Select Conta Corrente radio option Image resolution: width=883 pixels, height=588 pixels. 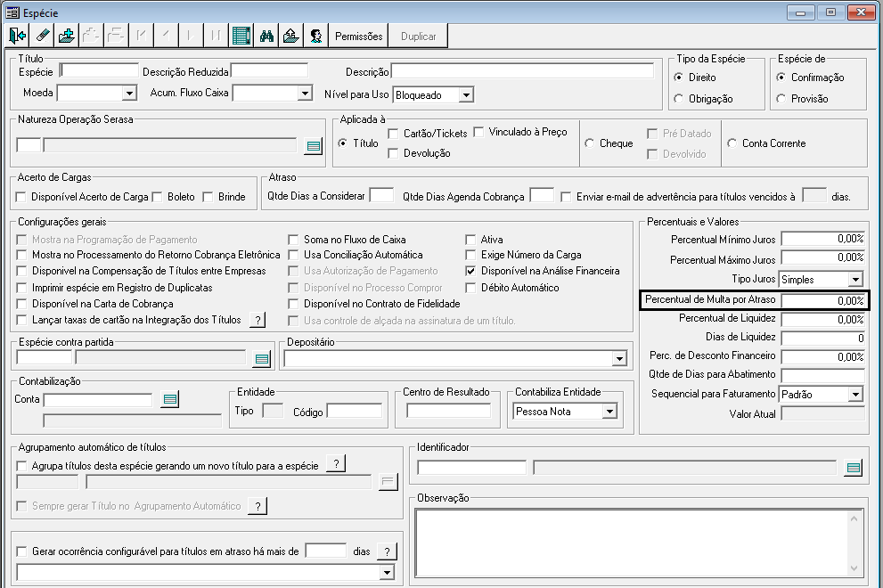(x=732, y=143)
